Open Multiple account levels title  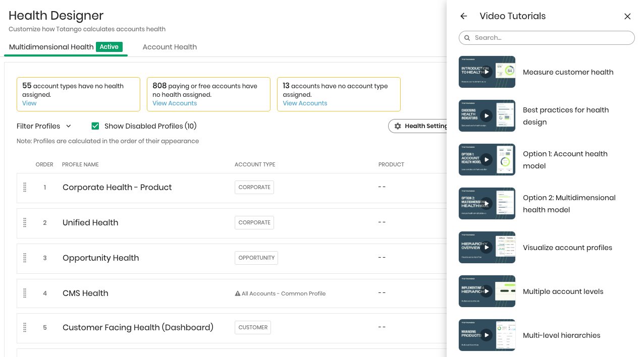563,291
